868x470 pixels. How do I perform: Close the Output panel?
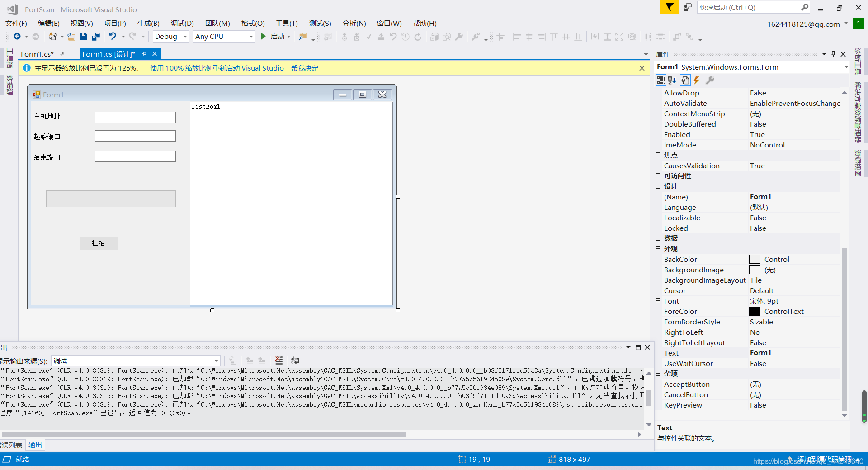point(647,347)
